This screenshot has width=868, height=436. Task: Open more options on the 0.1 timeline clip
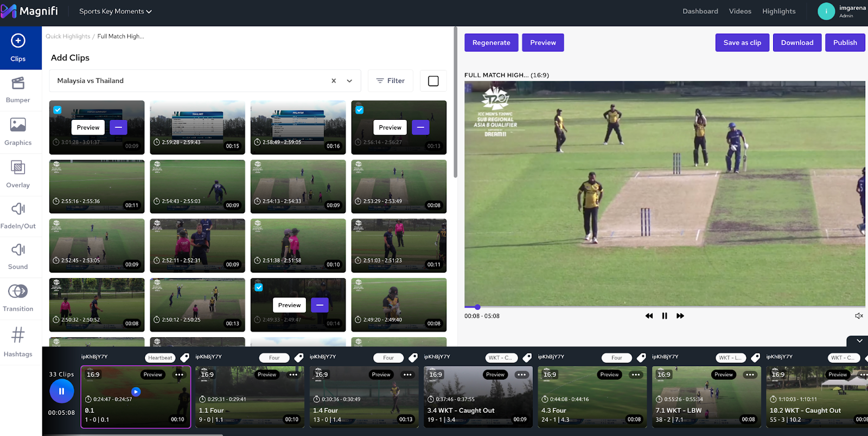tap(179, 375)
